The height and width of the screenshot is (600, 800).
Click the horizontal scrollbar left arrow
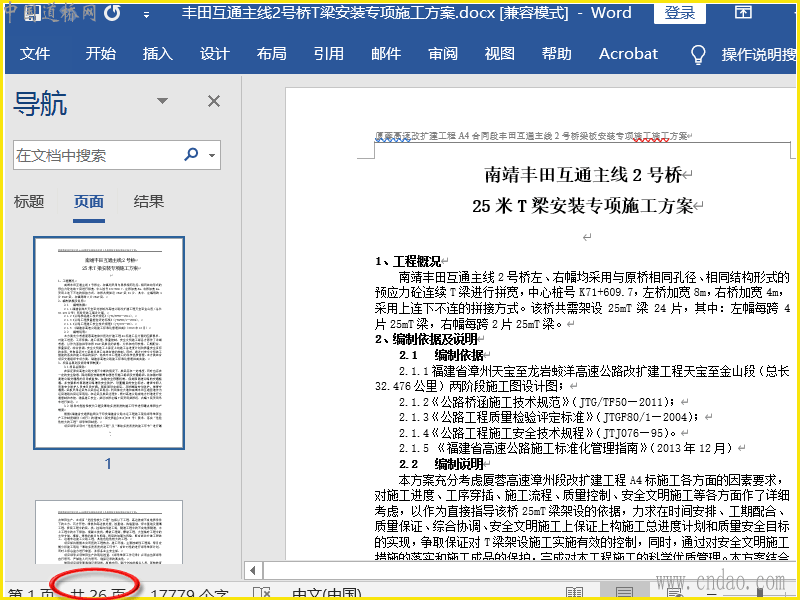[254, 570]
